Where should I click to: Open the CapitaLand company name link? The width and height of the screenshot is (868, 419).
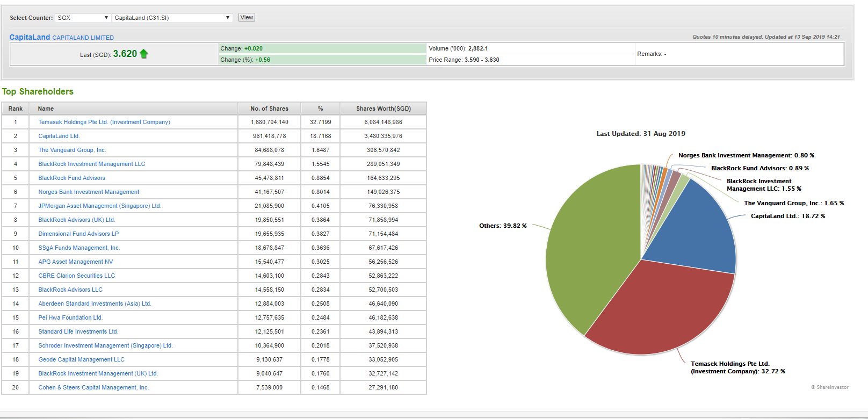30,37
